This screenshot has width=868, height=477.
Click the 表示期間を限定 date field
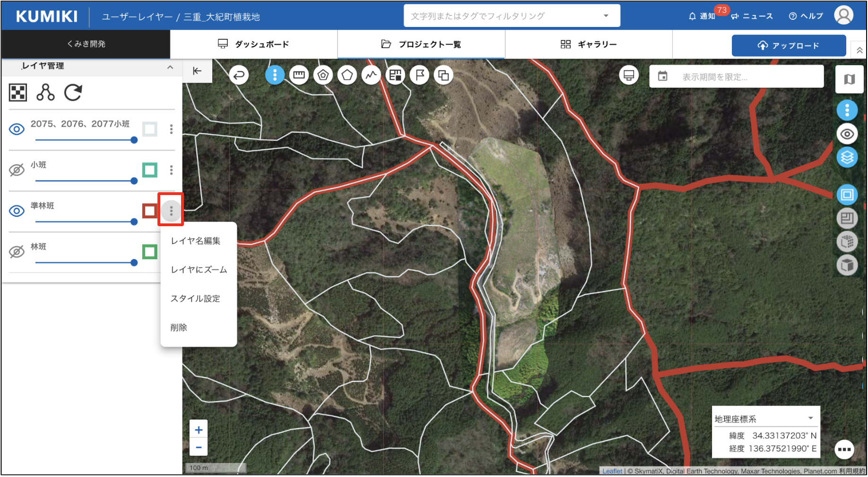coord(737,77)
